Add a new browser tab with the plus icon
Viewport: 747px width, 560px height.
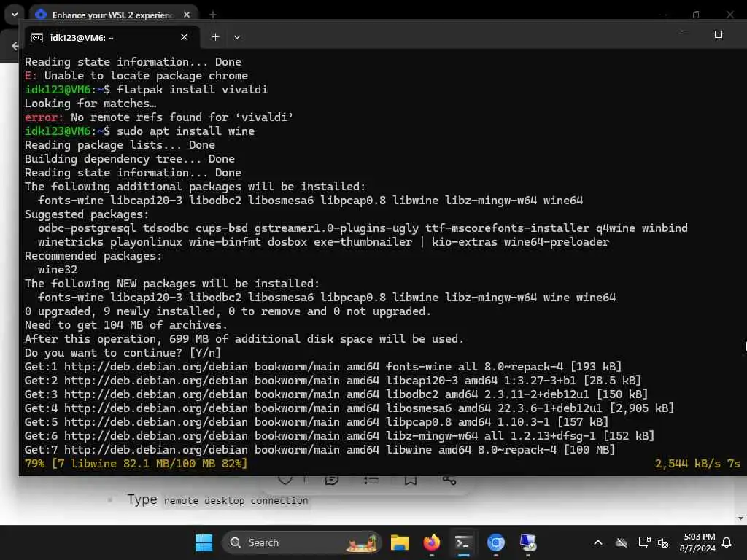[213, 15]
